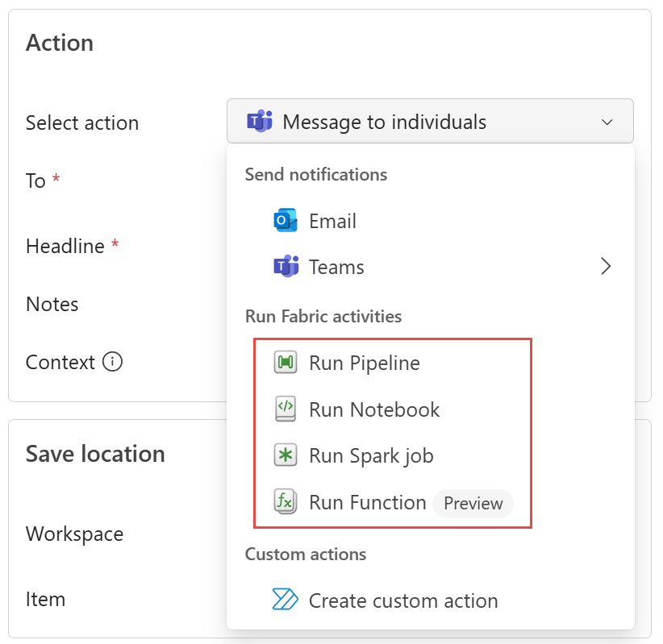Toggle the Select action dropdown chevron

point(607,122)
